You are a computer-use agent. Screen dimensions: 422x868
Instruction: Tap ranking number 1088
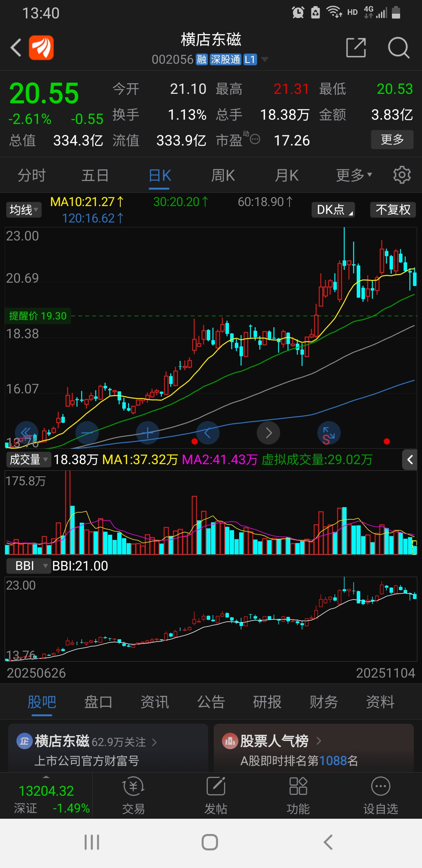click(333, 761)
